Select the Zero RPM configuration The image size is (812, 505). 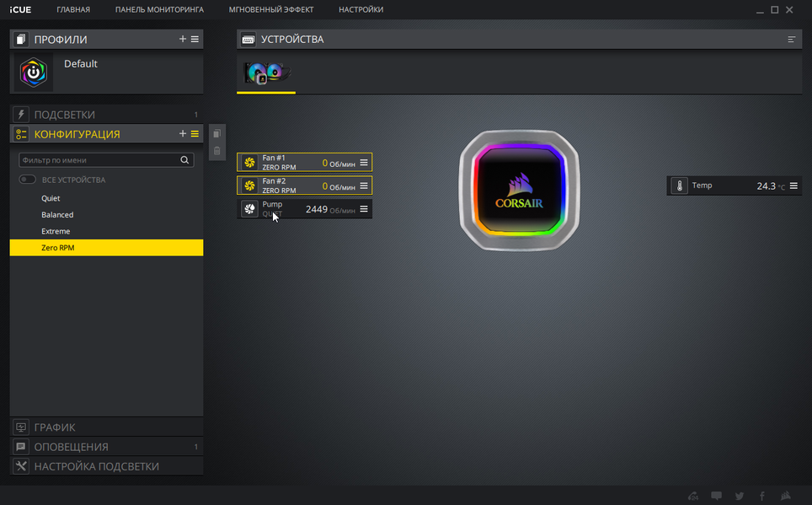[106, 248]
